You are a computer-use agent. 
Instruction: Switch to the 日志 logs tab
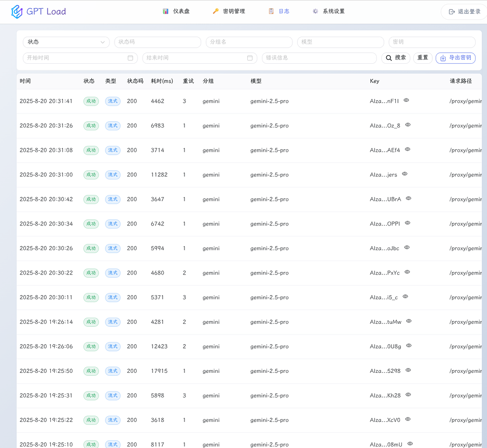[279, 11]
